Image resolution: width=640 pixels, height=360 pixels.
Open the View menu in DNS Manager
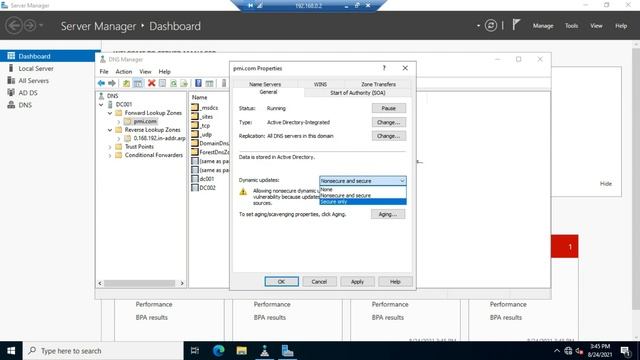click(145, 71)
